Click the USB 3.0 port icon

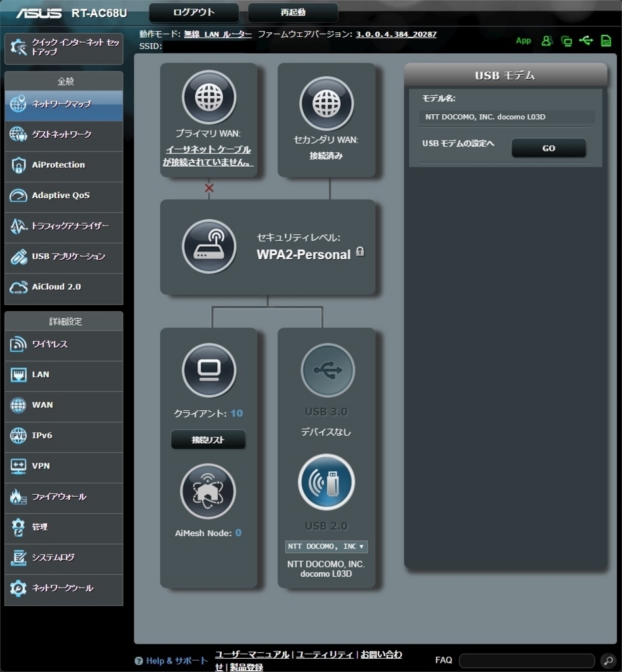(327, 370)
